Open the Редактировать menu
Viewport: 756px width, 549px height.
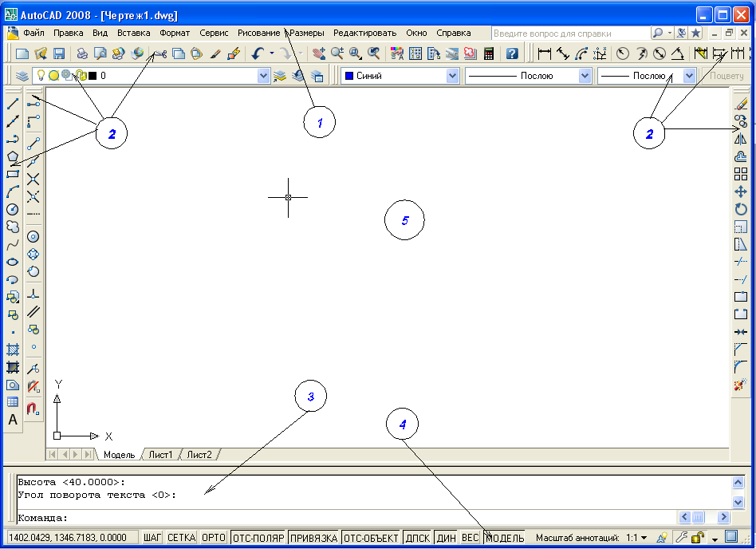(x=365, y=33)
